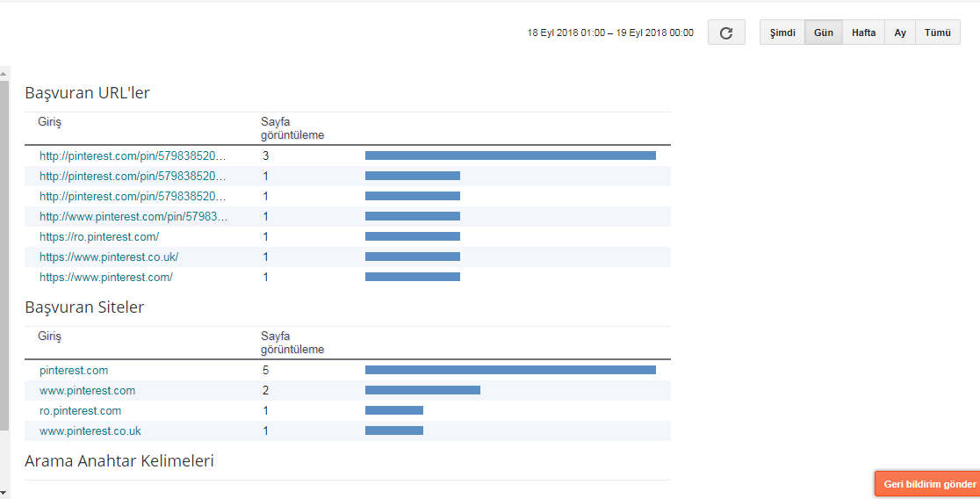Open ro.pinterest.com referring site
Screen dimensions: 980x499
pyautogui.click(x=80, y=411)
